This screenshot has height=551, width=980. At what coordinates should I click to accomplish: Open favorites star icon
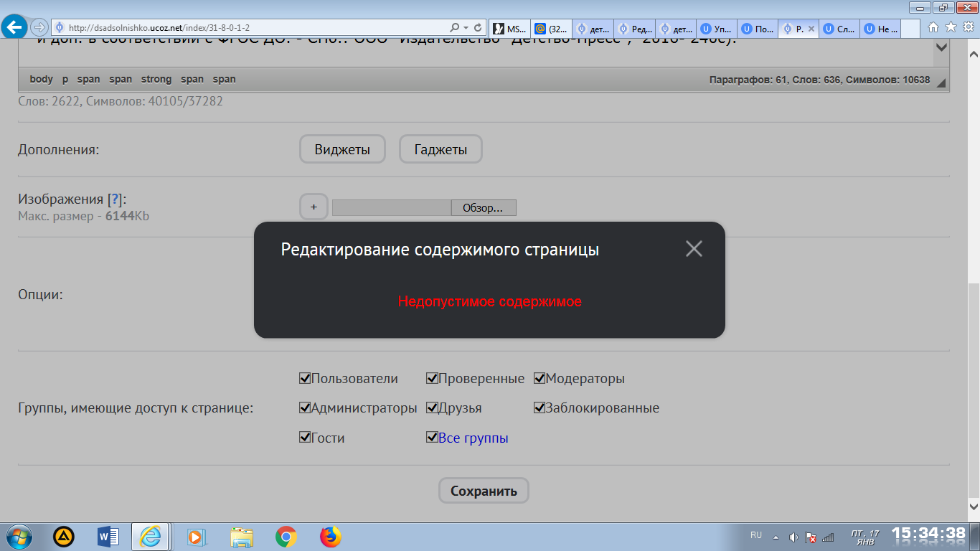tap(951, 27)
